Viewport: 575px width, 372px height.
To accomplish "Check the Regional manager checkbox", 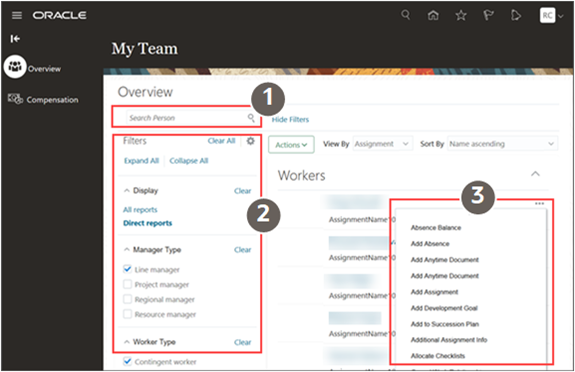I will click(127, 299).
